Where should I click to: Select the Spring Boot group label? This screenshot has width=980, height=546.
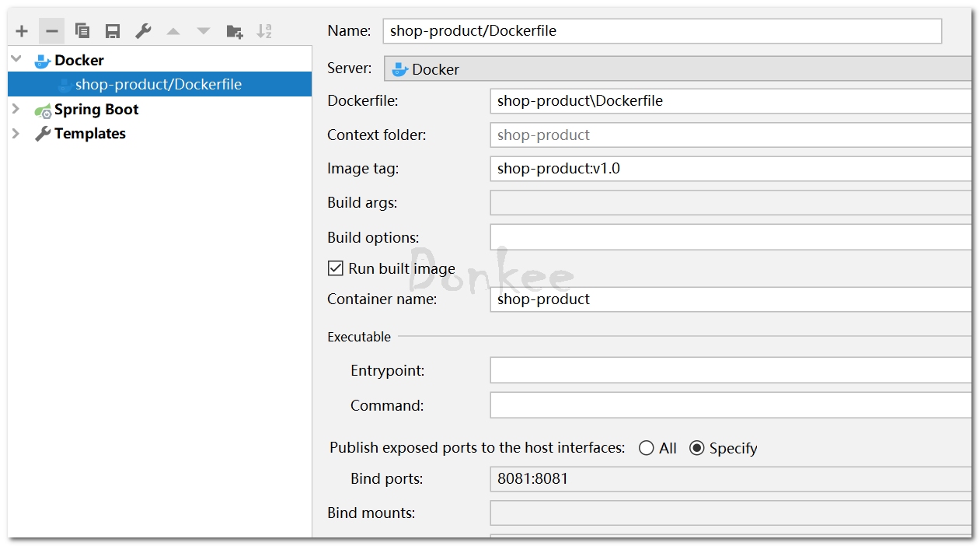click(96, 110)
